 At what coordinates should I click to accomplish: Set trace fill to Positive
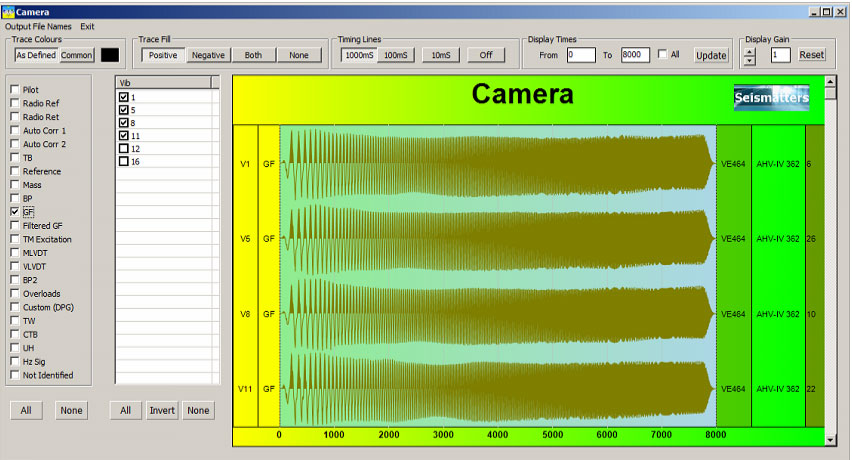[163, 55]
